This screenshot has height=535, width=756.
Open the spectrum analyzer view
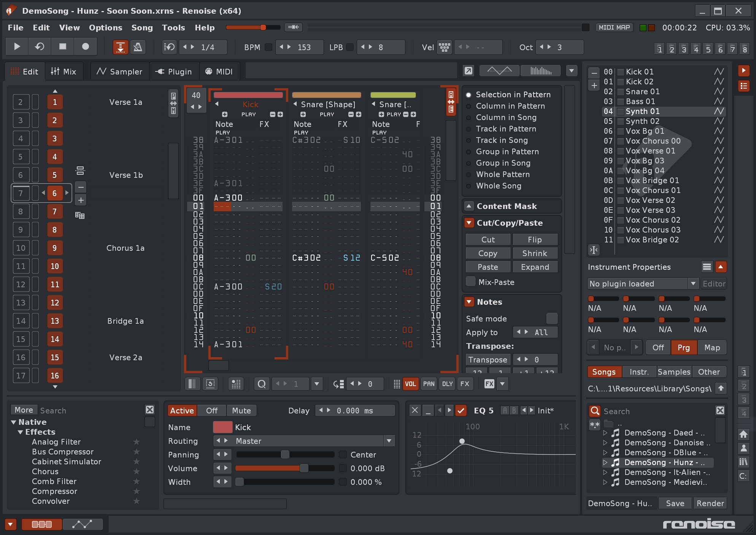(540, 71)
